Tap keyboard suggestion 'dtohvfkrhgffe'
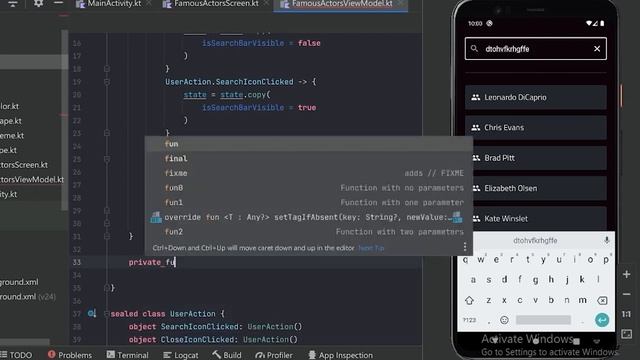This screenshot has height=360, width=640. click(535, 240)
